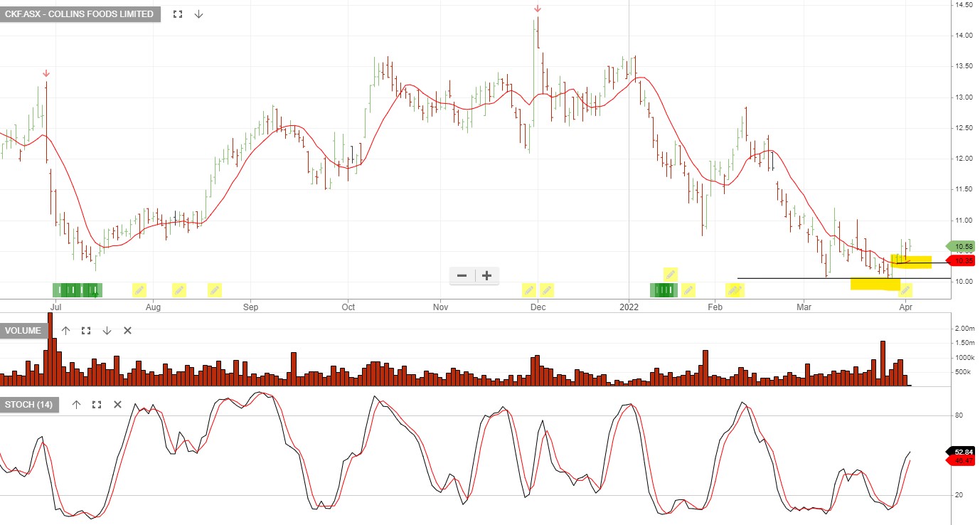
Task: Close the VOLUME indicator panel
Action: click(127, 330)
